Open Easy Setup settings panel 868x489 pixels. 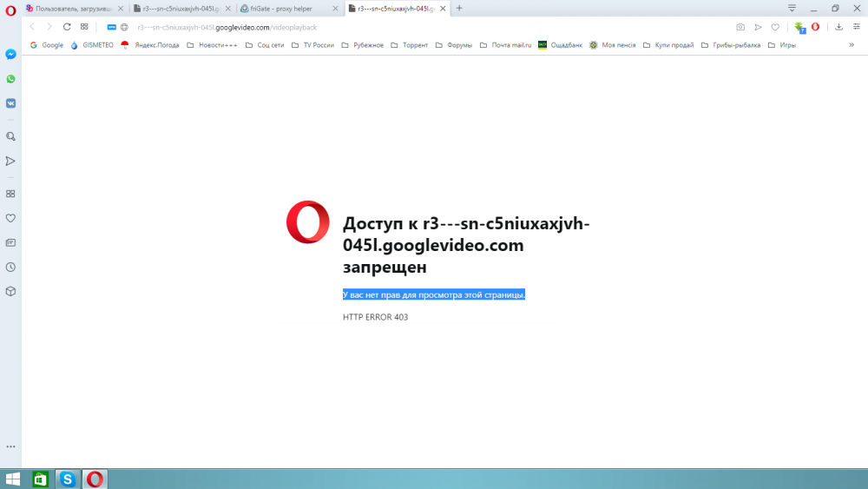click(857, 27)
